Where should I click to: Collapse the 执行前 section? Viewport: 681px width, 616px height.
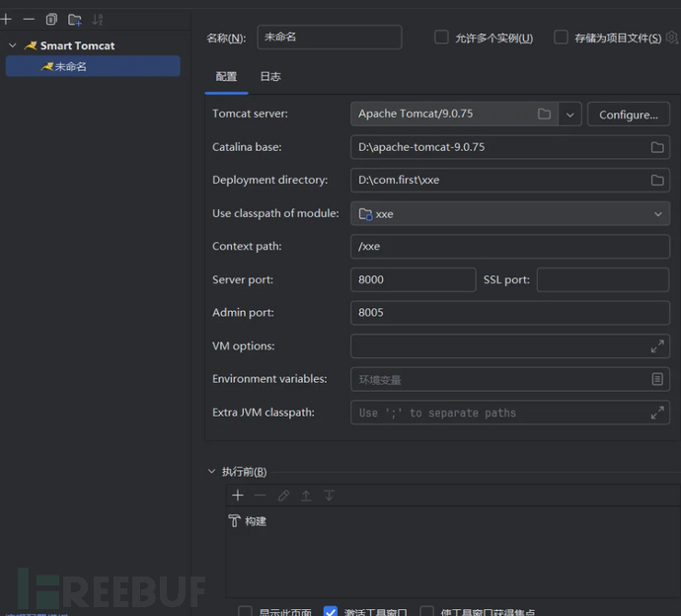coord(211,471)
